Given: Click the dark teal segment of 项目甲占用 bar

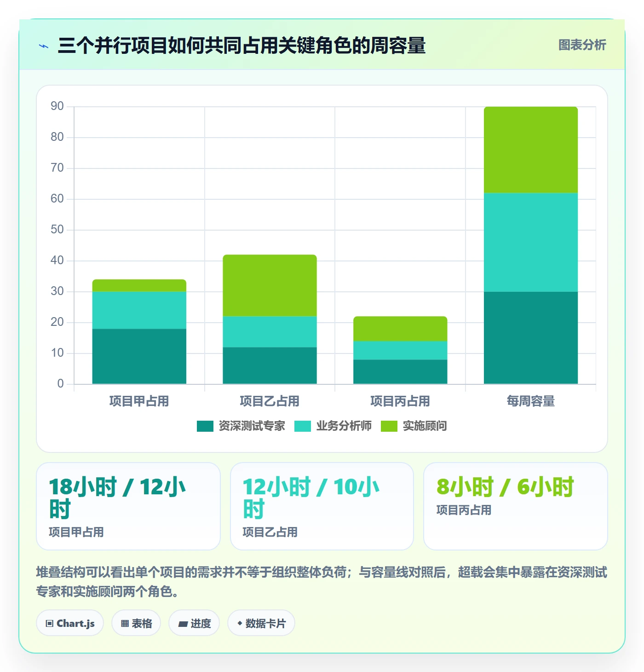Looking at the screenshot, I should point(139,356).
